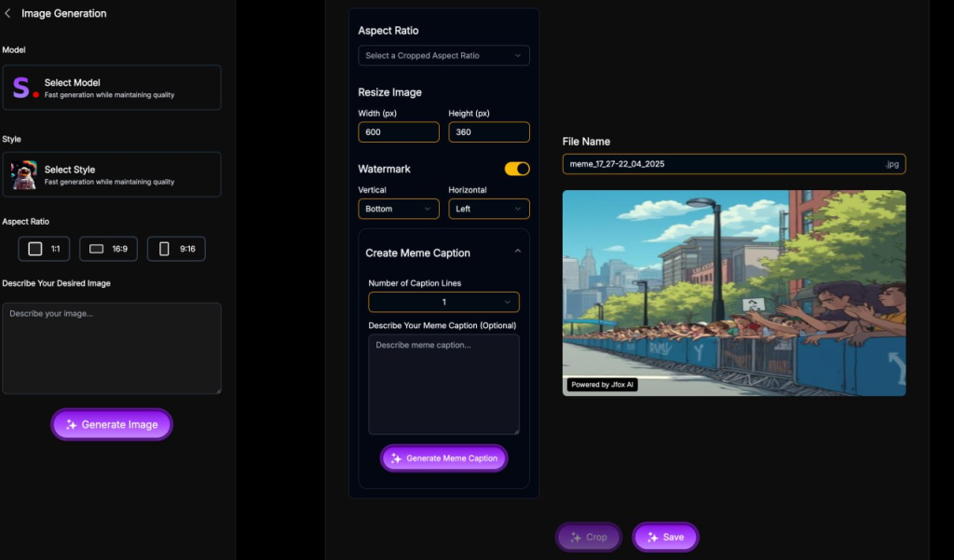Collapse the Create Meme Caption section
Screen dimensions: 954x560
pos(518,252)
